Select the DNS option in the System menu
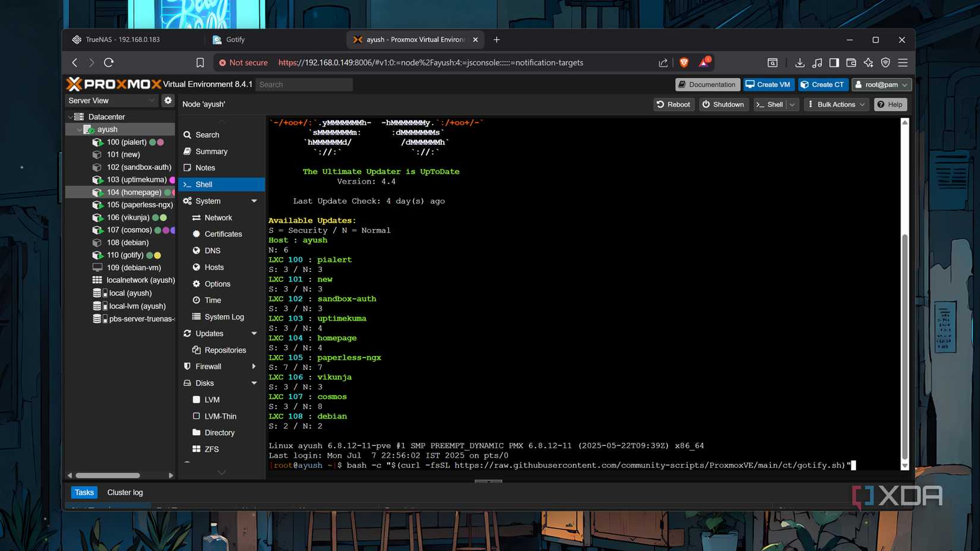This screenshot has height=551, width=980. coord(211,251)
